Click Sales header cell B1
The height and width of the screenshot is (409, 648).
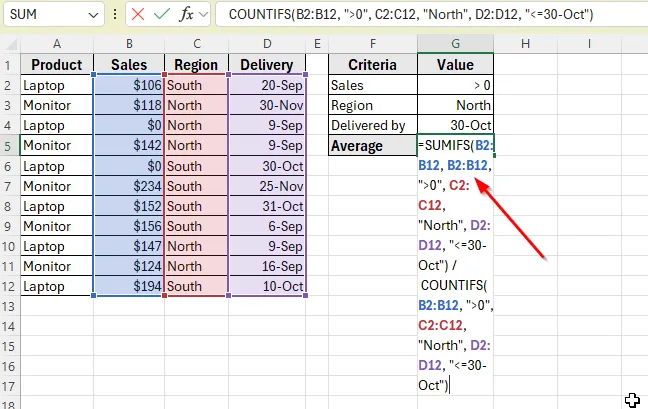point(129,64)
